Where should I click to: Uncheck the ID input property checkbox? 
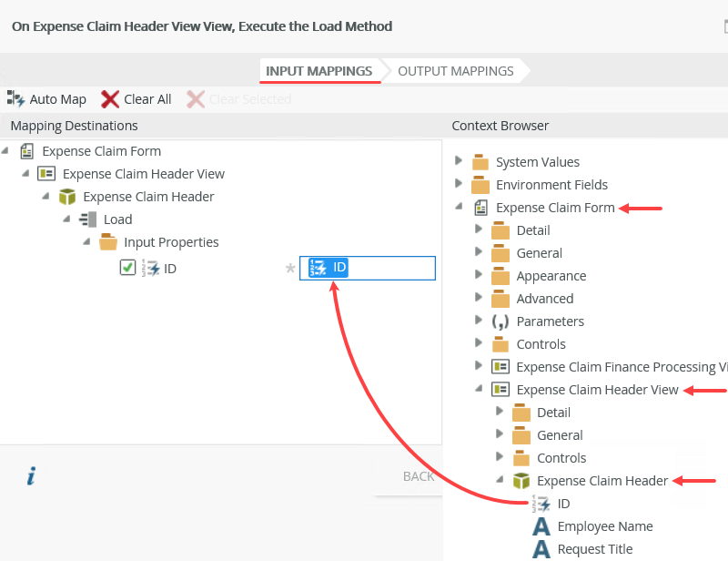[127, 268]
